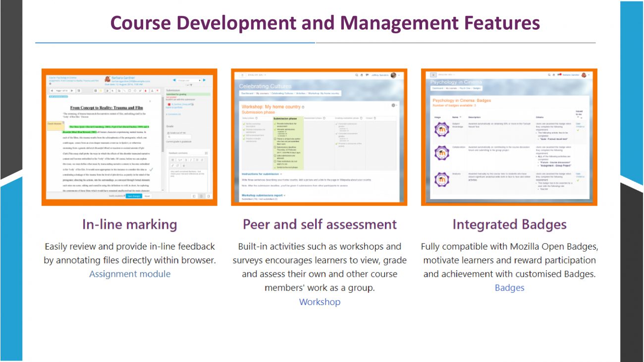Click search icon in Celebrating Cultures header
The width and height of the screenshot is (644, 362).
(356, 75)
